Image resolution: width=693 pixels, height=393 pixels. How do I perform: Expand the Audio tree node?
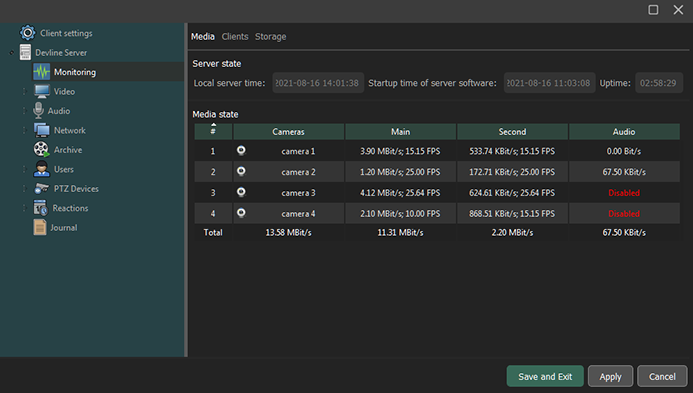click(25, 111)
